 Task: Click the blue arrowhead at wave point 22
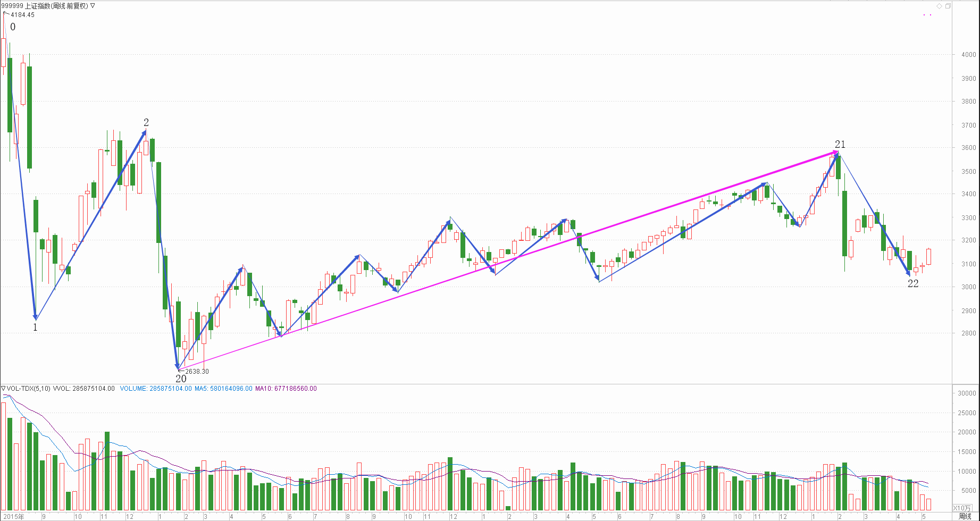click(x=908, y=273)
